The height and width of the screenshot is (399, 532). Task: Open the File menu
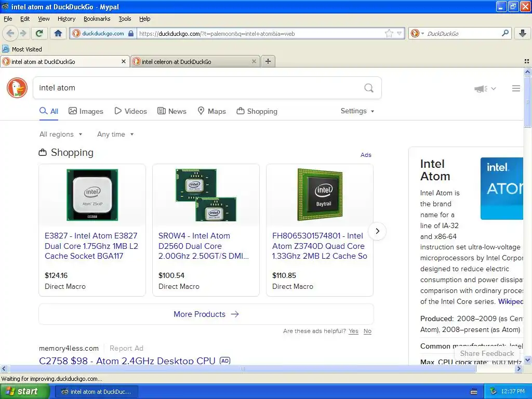point(8,19)
